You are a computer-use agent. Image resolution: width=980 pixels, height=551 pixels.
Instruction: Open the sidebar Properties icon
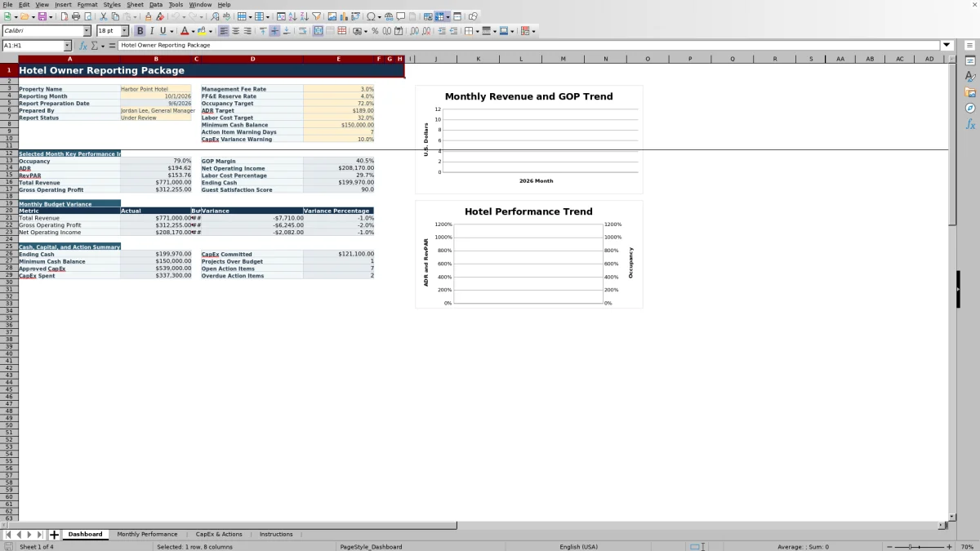tap(970, 61)
